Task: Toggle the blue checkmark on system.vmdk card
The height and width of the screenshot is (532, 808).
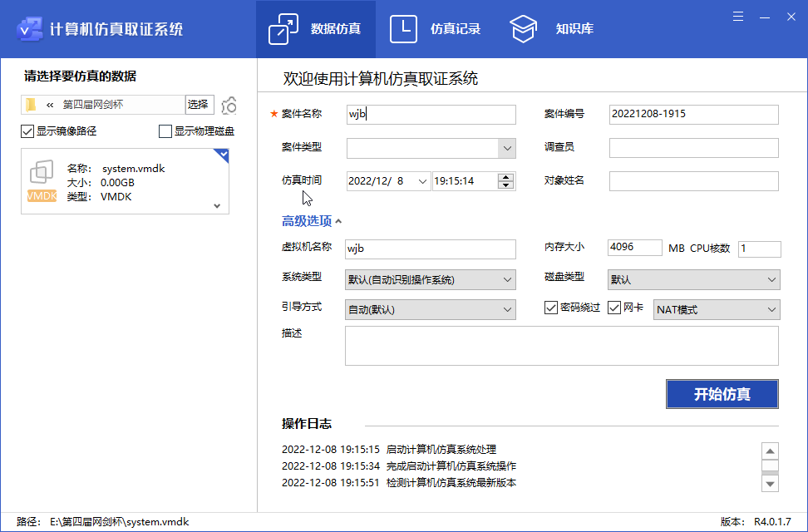Action: coord(222,155)
